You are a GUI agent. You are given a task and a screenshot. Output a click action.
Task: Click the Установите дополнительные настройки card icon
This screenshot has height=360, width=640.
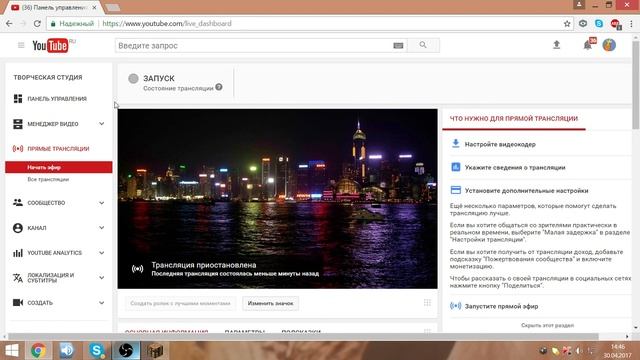pos(456,190)
